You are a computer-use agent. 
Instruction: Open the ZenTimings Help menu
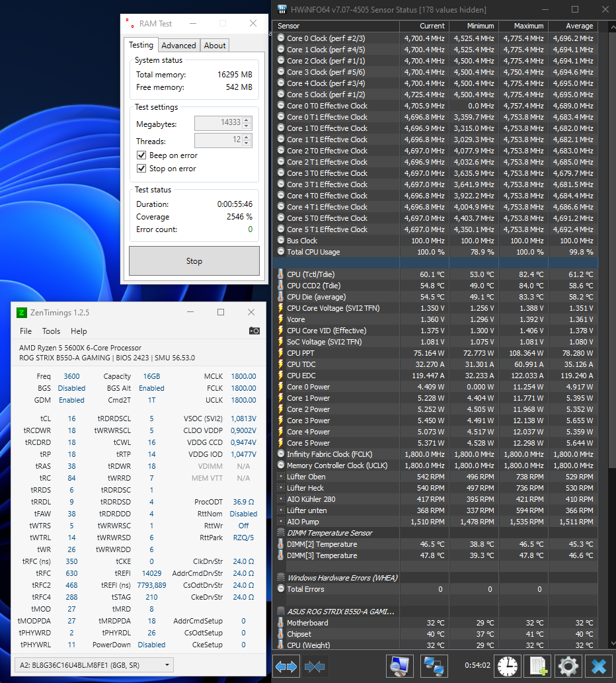point(79,331)
